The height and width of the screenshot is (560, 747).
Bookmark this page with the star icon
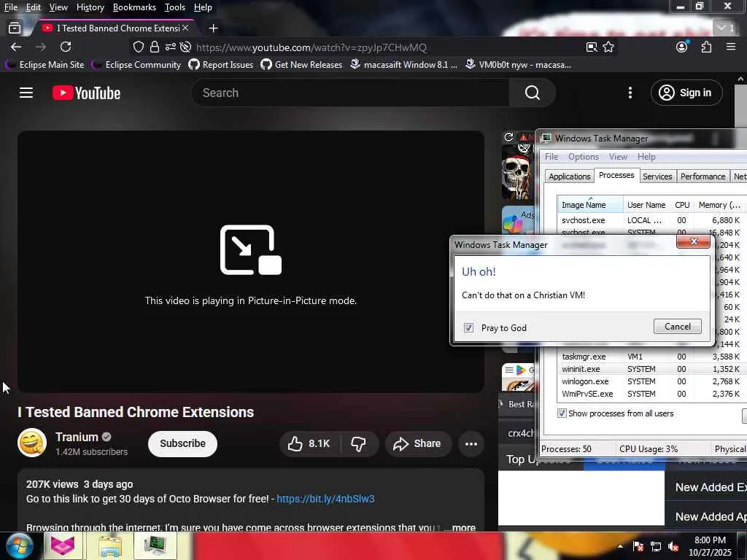(608, 47)
